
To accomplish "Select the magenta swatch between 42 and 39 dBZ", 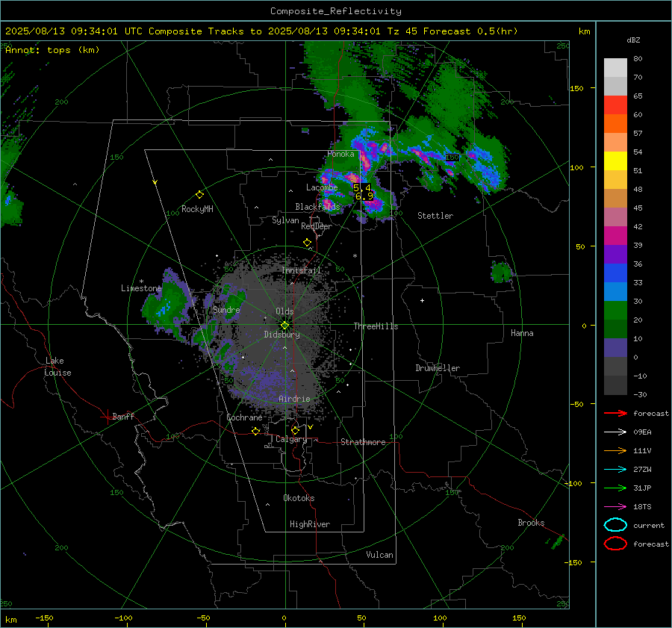I will pyautogui.click(x=615, y=236).
